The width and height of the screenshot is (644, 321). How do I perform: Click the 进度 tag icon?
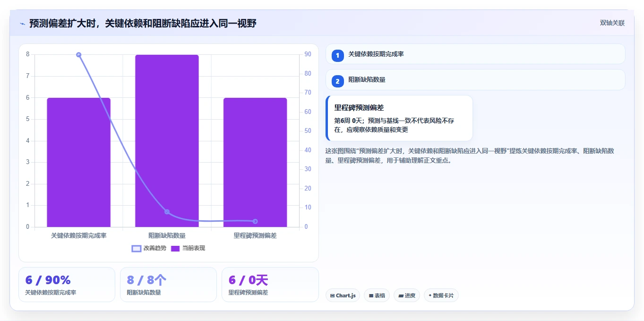401,296
